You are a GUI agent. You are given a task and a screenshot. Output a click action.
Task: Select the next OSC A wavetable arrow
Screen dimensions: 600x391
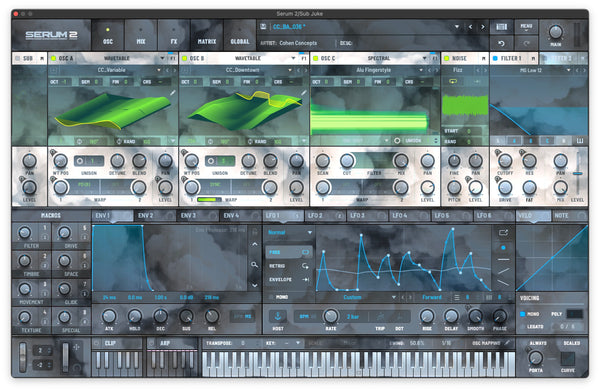click(174, 70)
